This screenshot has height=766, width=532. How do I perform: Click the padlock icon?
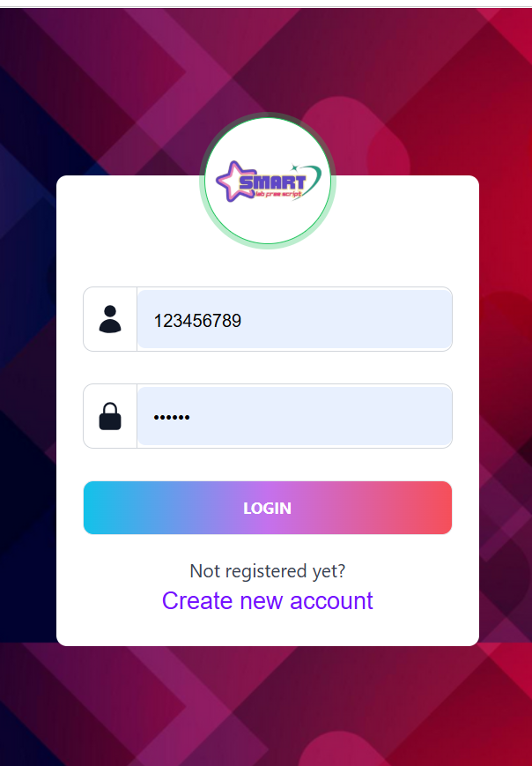pyautogui.click(x=110, y=416)
